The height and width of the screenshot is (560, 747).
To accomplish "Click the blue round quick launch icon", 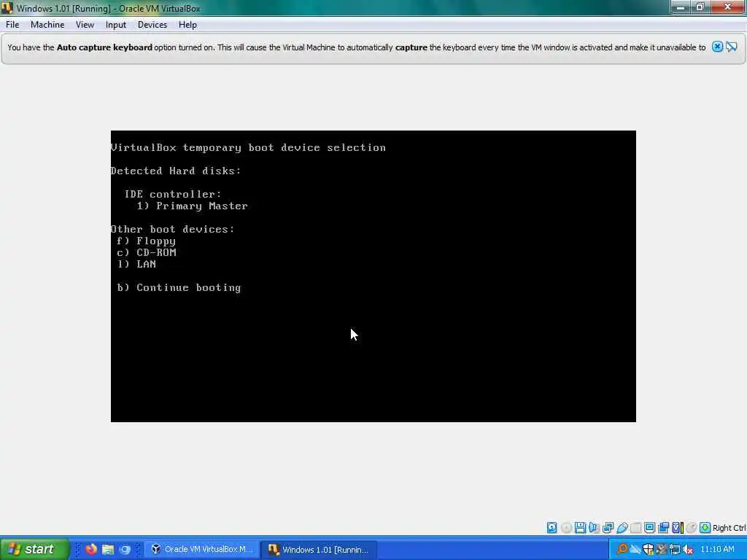I will 125,549.
